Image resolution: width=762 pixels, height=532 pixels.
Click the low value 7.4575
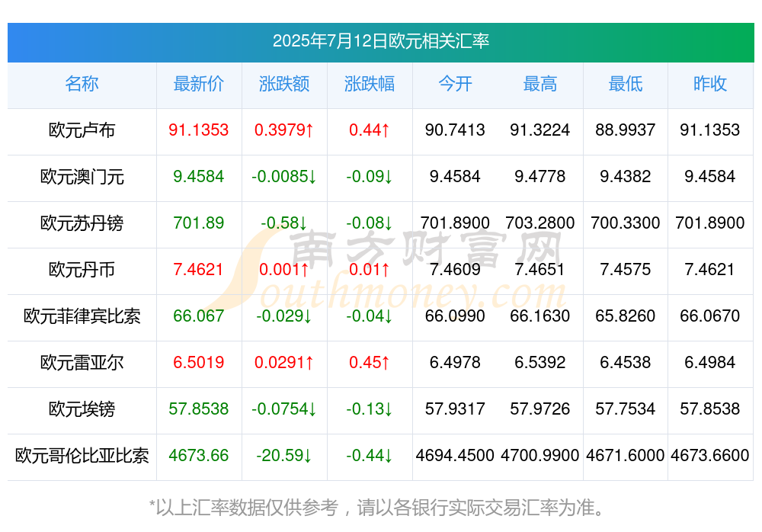point(626,269)
